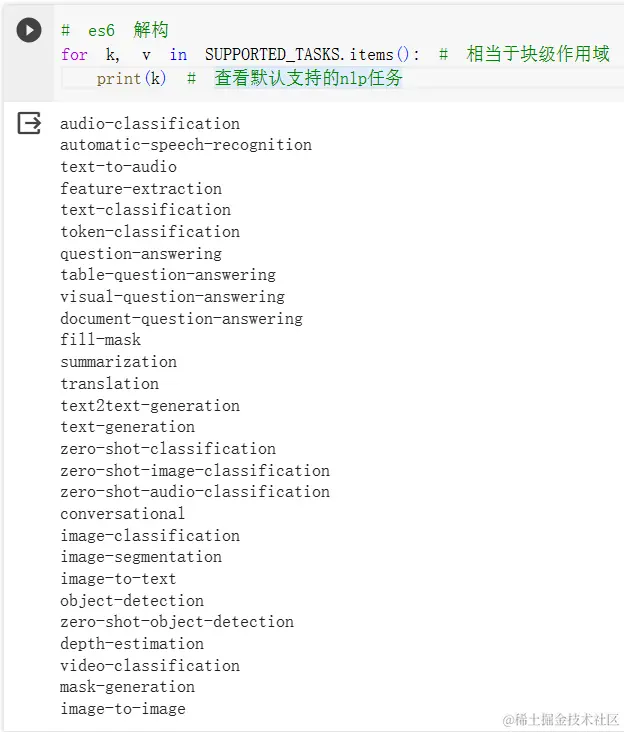
Task: Click 'text2text-generation' output line
Action: click(x=150, y=406)
